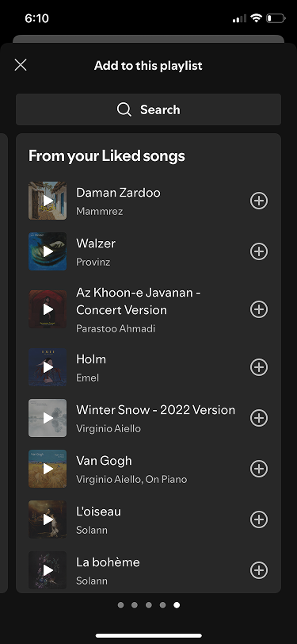Select the Holm song title
The image size is (297, 644).
(91, 359)
